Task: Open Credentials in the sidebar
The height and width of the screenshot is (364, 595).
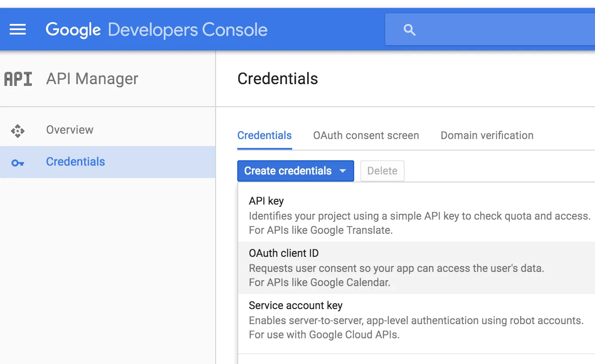Action: pyautogui.click(x=75, y=162)
